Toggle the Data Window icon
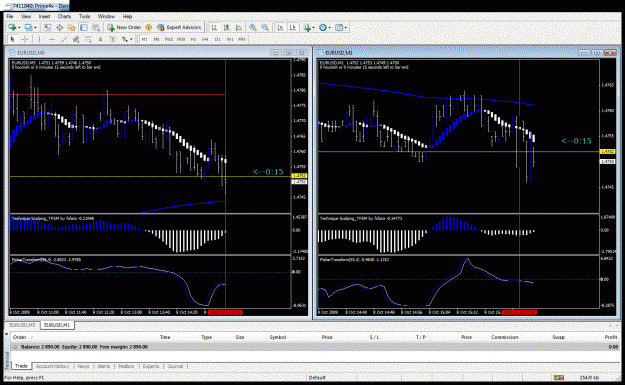625x385 pixels. (x=59, y=27)
